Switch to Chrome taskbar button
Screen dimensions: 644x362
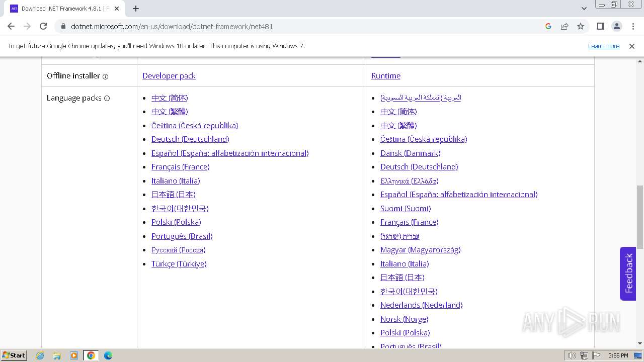click(x=91, y=355)
